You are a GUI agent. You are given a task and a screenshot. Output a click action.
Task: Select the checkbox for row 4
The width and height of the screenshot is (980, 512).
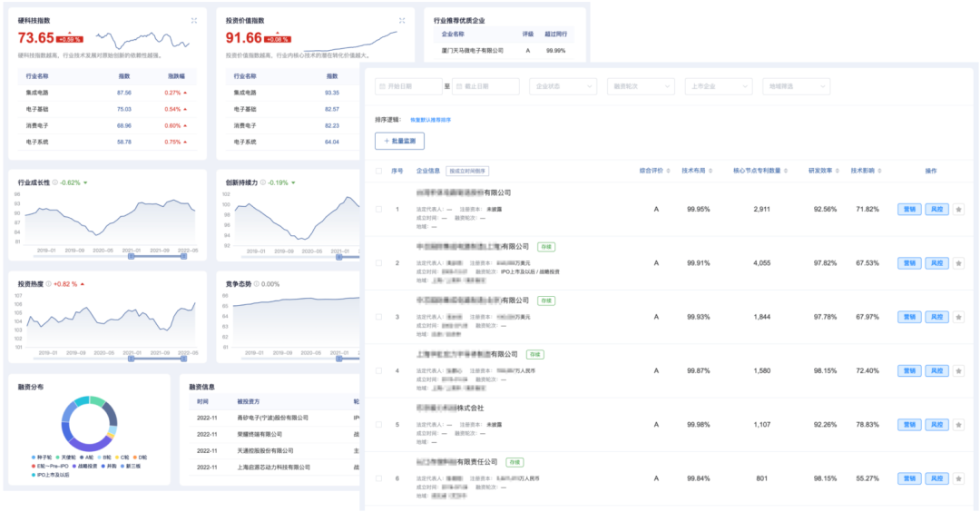pyautogui.click(x=379, y=370)
